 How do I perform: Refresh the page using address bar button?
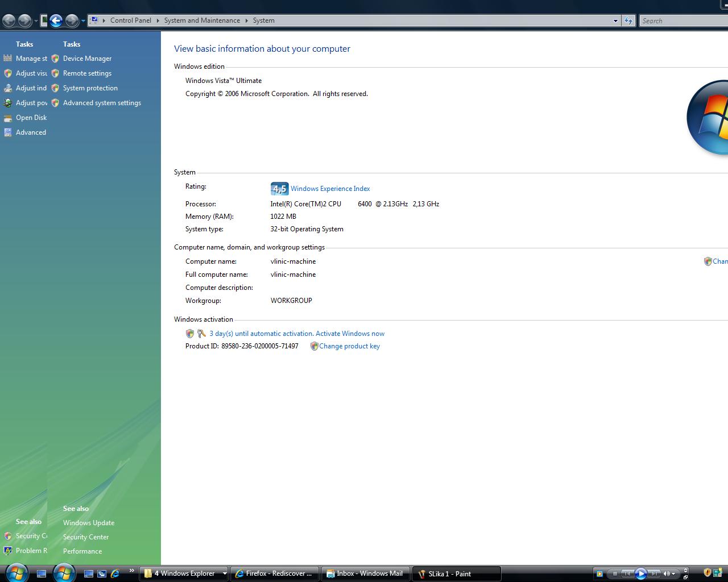(628, 20)
